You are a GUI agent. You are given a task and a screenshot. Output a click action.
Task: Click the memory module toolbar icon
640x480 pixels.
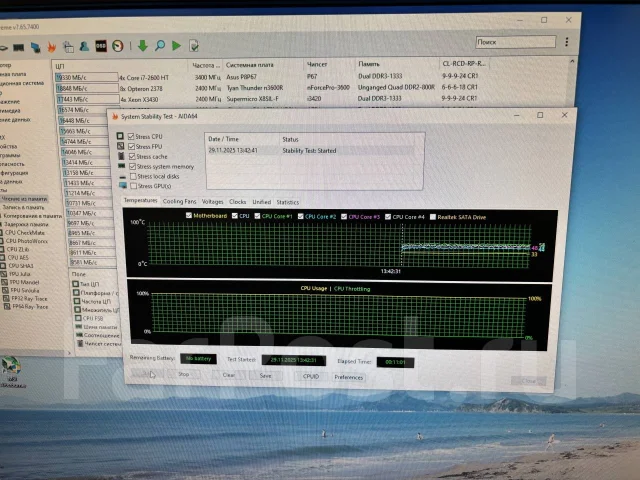(18, 48)
